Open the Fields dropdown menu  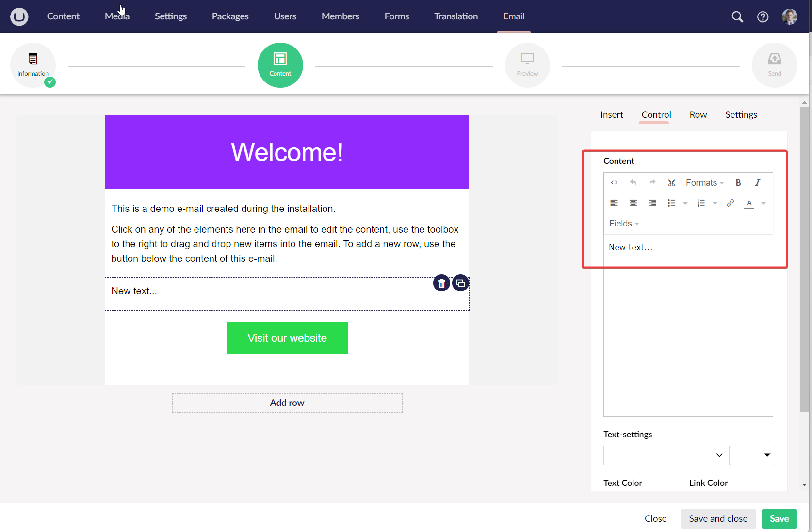(x=624, y=224)
